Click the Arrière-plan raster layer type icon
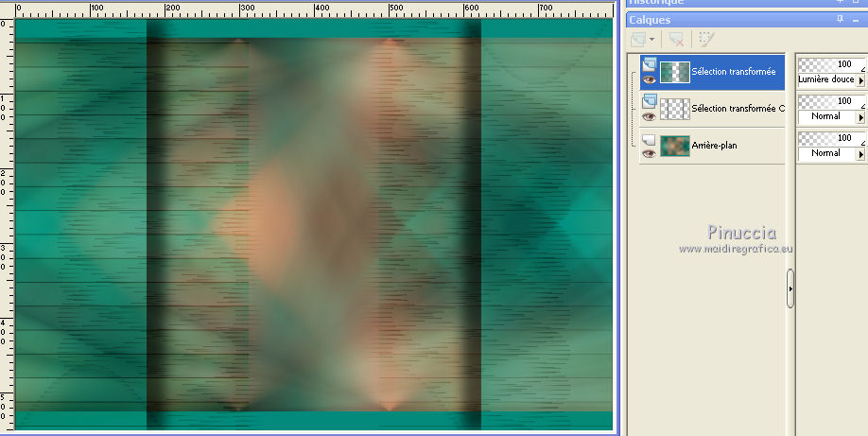The width and height of the screenshot is (868, 436). 649,140
